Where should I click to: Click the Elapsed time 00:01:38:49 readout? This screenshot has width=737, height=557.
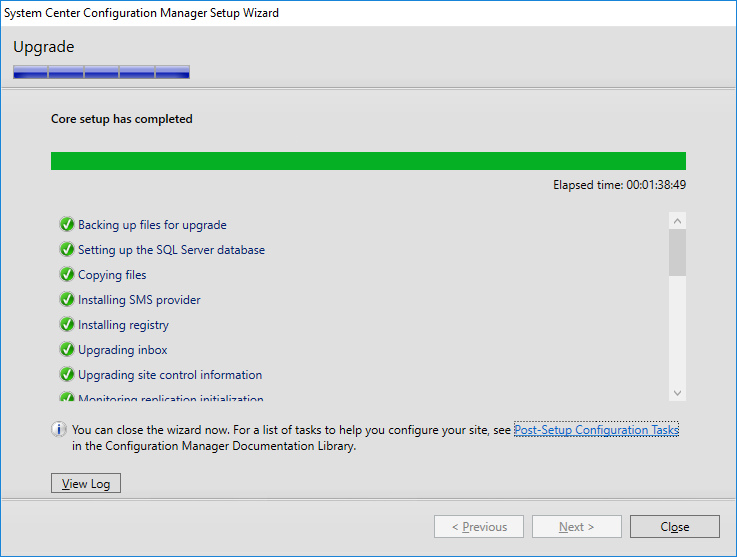coord(619,185)
